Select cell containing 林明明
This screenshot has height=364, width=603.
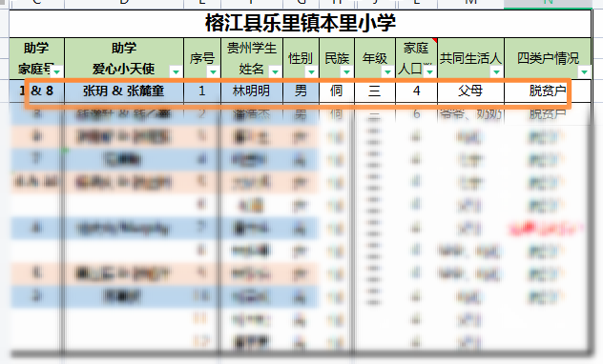pos(252,91)
